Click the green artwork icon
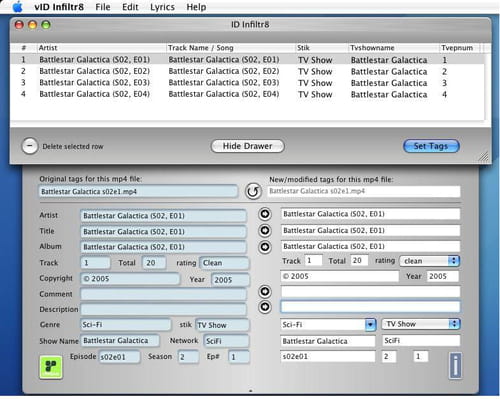This screenshot has width=500, height=399. click(51, 367)
